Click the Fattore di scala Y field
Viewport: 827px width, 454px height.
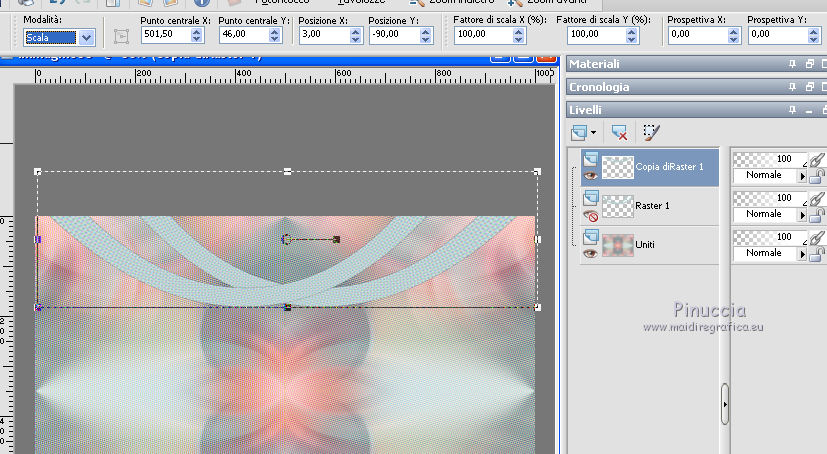[x=597, y=34]
